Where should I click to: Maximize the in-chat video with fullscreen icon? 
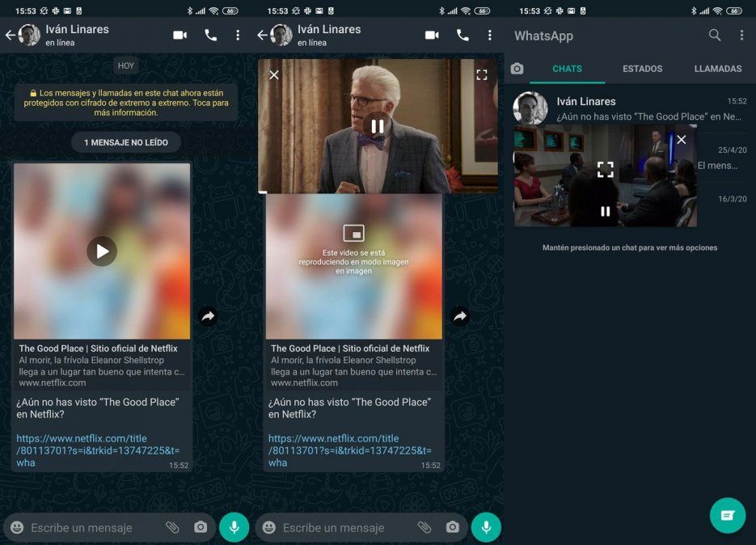(482, 75)
